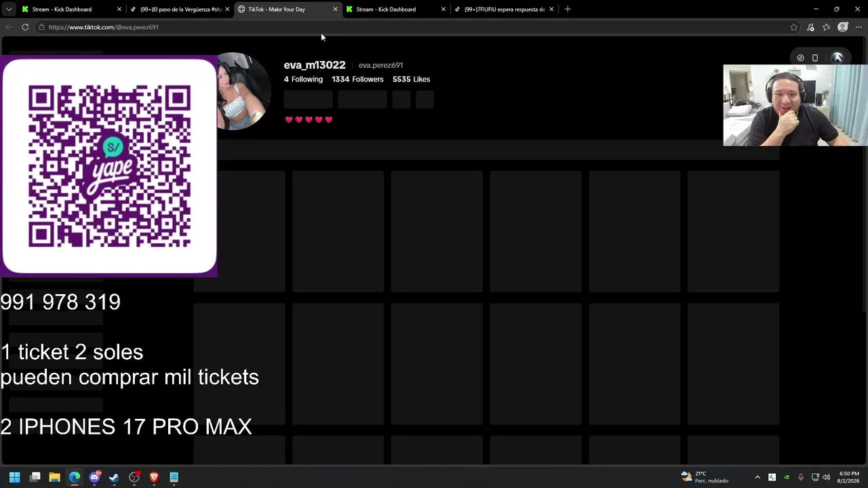This screenshot has height=488, width=868.
Task: Switch to Kick Dashboard tab beside El paso tab
Action: [71, 9]
